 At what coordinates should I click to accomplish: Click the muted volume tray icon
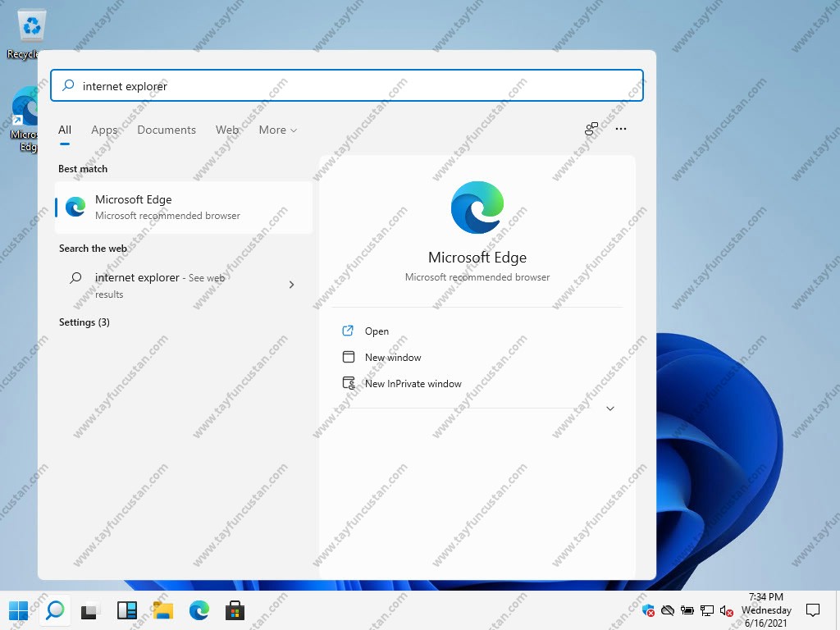727,610
